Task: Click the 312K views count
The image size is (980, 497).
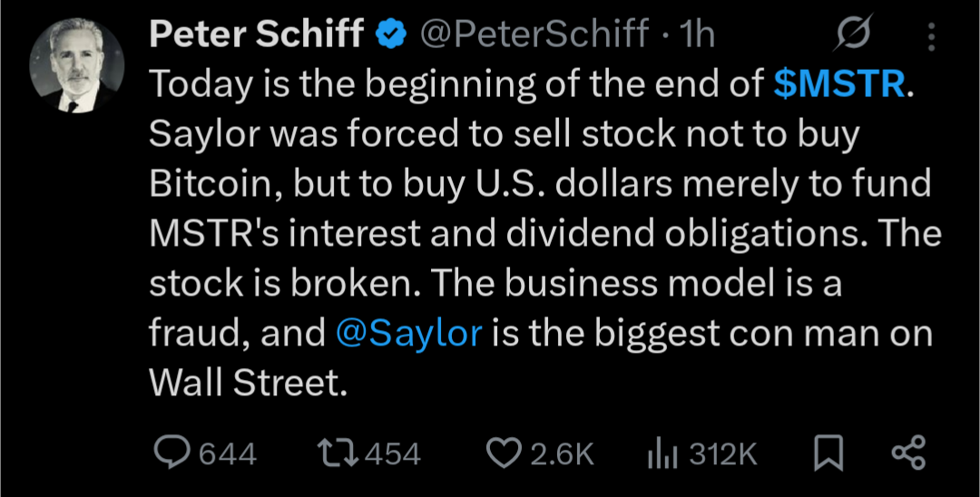Action: coord(722,453)
